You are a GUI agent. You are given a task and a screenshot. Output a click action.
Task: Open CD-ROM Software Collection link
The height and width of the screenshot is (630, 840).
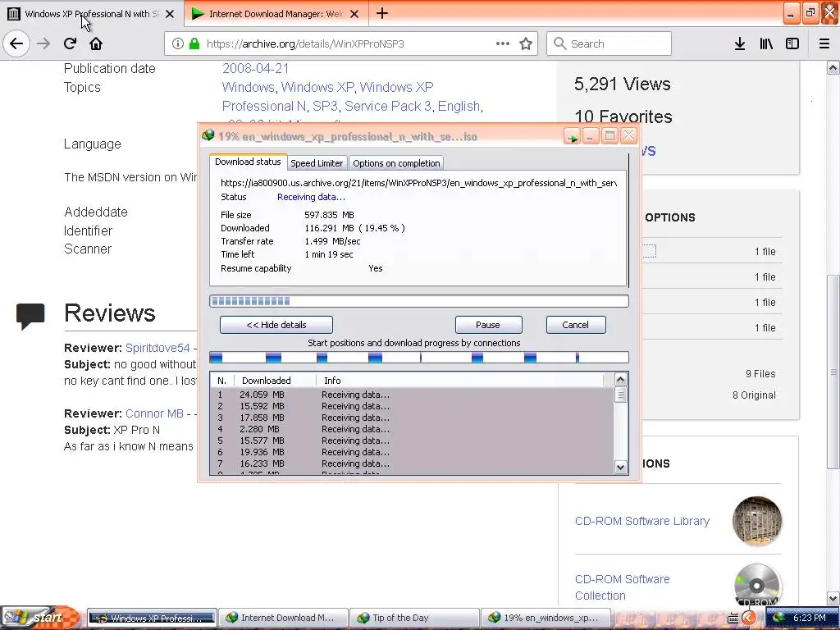tap(622, 587)
